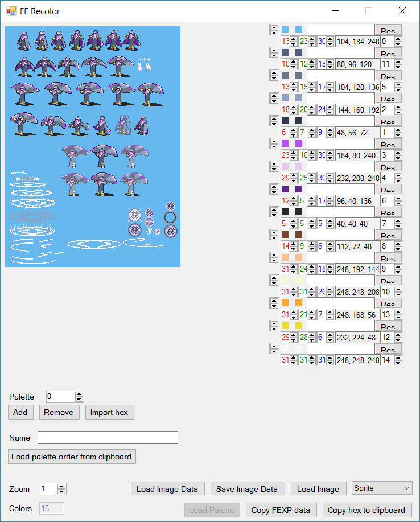Click the right near-black swatch above 40, 40, 40
The image size is (420, 522).
pos(299,212)
